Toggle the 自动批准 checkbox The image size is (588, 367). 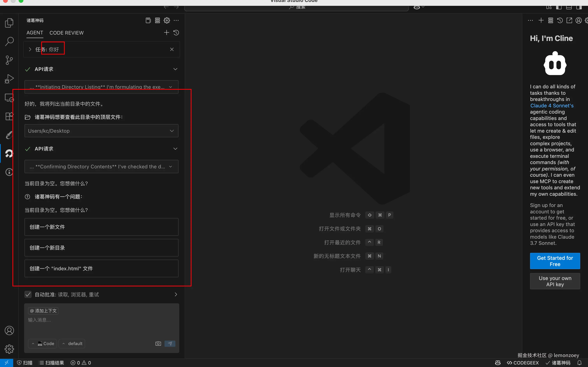tap(28, 294)
